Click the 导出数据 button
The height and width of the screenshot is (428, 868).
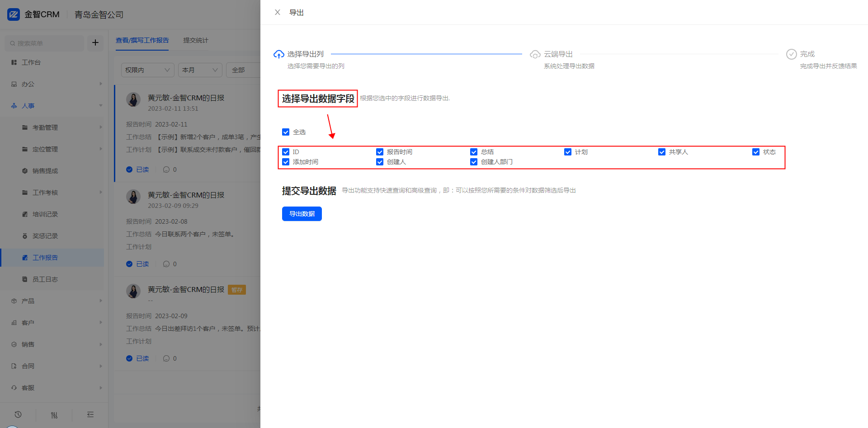(302, 214)
